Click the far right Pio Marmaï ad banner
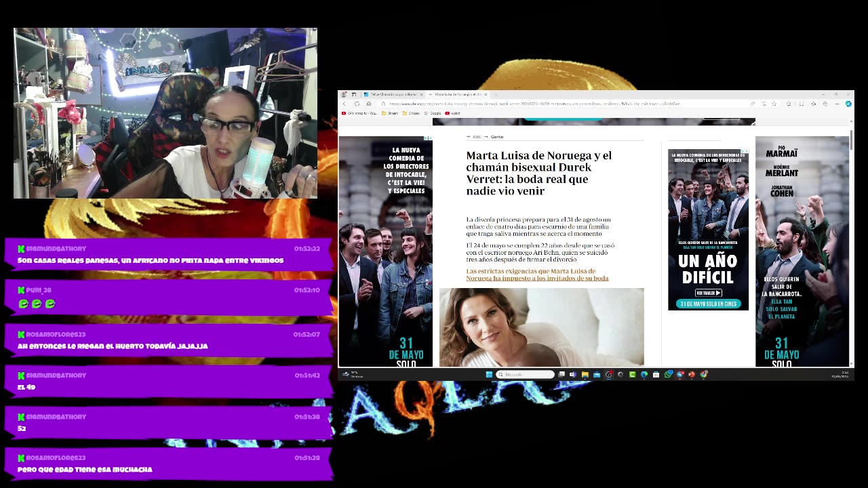Viewport: 868px width, 488px height. point(802,251)
